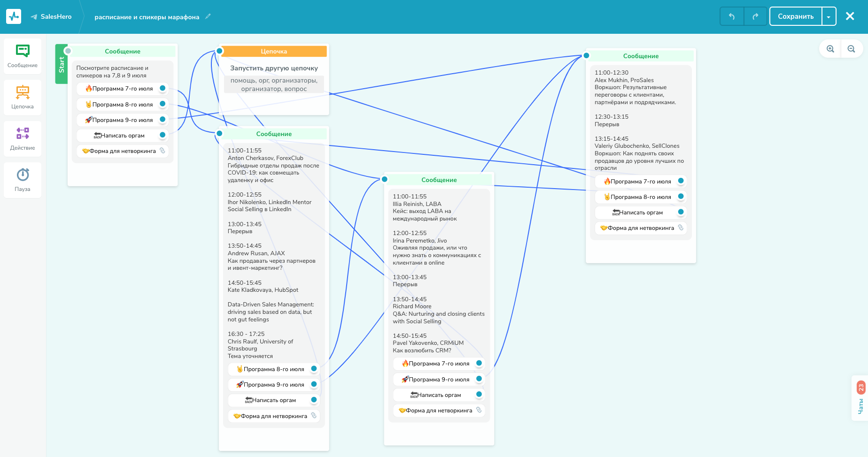Click connector dot of Программа 8-го июля in start block
The image size is (868, 457).
coord(163,104)
